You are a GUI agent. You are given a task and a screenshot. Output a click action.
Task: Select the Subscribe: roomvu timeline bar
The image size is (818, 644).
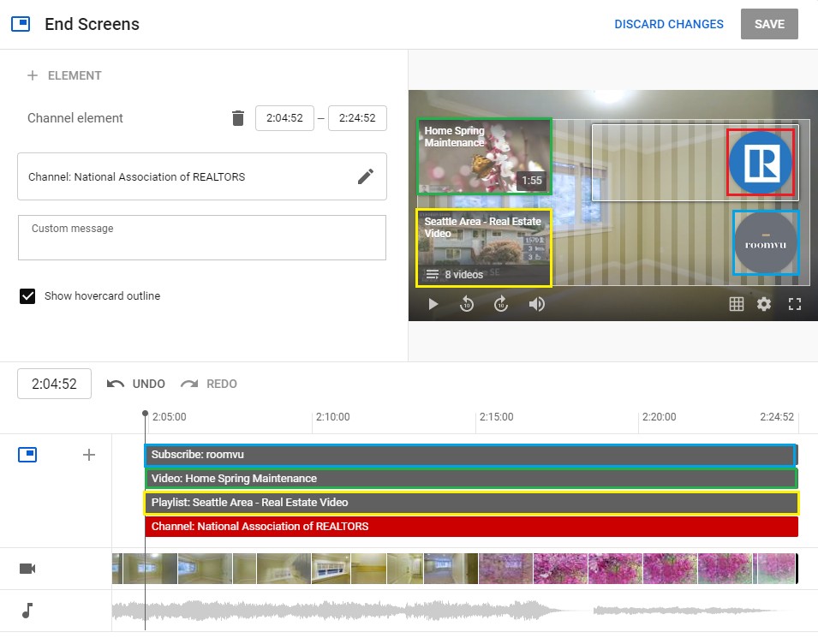tap(470, 455)
